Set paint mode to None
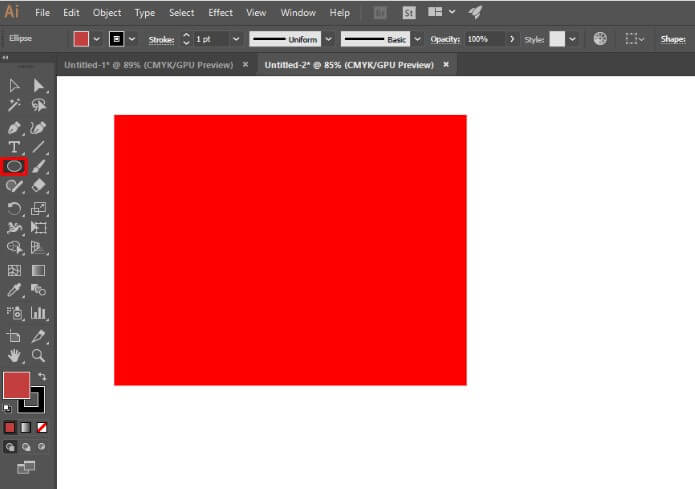Image resolution: width=695 pixels, height=489 pixels. click(x=42, y=427)
